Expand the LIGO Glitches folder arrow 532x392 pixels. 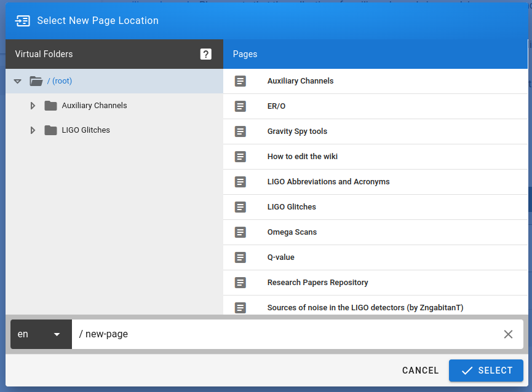tap(33, 130)
